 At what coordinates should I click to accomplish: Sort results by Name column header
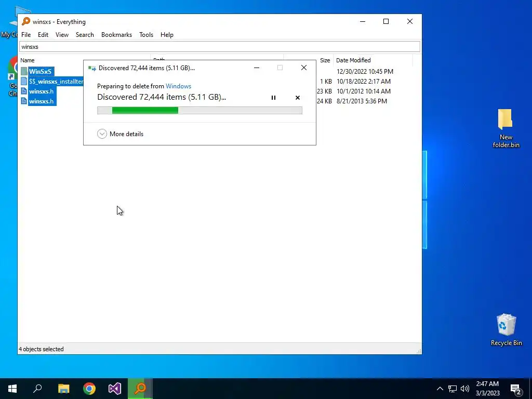tap(27, 60)
